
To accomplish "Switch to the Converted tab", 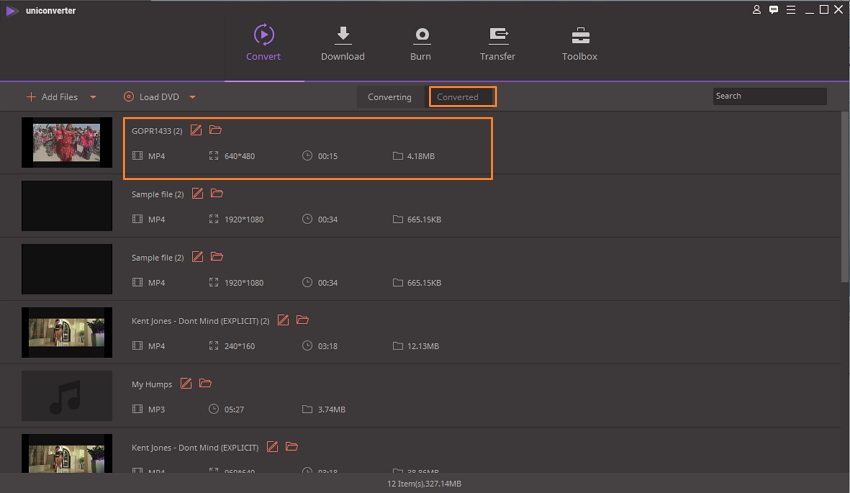I will click(462, 97).
